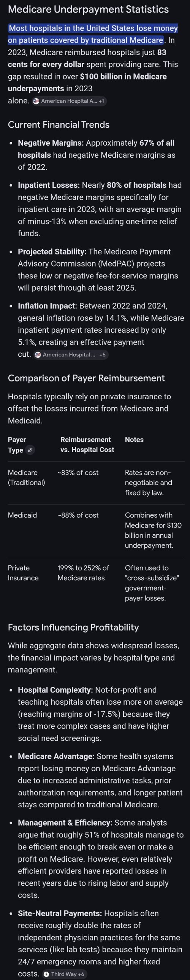This screenshot has width=190, height=980.
Task: Click the "Medicare (Traditional)" table row label
Action: (x=26, y=477)
